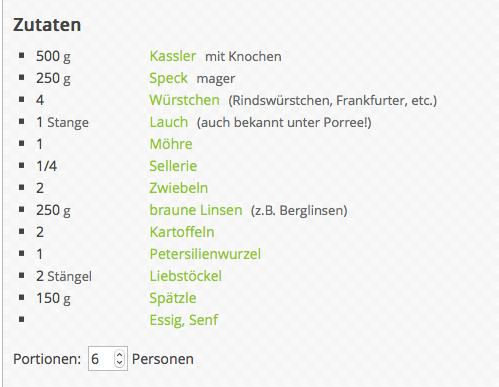Click the 500 g Kassler quantity
This screenshot has height=387, width=499.
click(53, 57)
